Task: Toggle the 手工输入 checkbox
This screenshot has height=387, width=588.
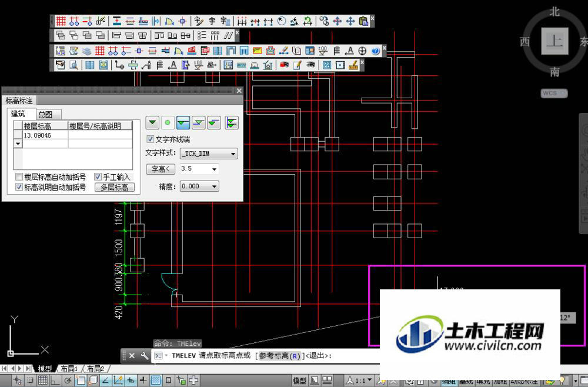Action: pos(98,176)
